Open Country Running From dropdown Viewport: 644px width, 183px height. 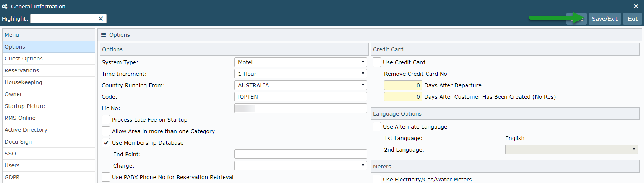point(300,85)
